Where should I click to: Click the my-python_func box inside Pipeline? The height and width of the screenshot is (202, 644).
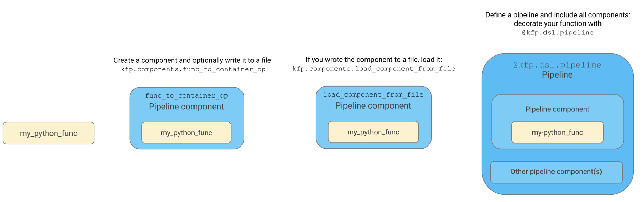[x=557, y=132]
